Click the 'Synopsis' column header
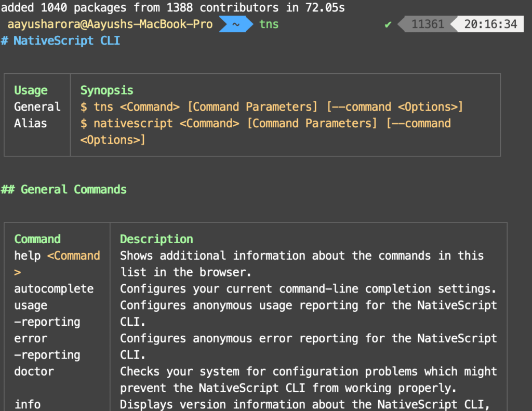This screenshot has height=411, width=532. tap(107, 90)
